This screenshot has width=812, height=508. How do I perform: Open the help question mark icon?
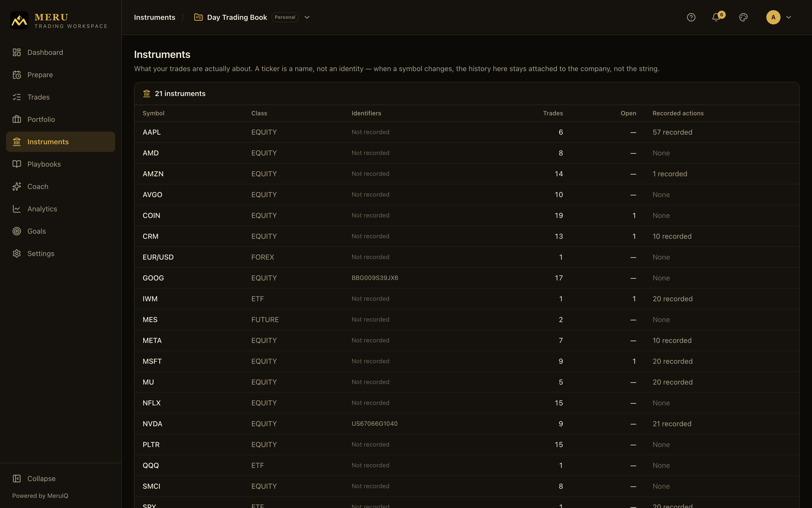(x=691, y=17)
